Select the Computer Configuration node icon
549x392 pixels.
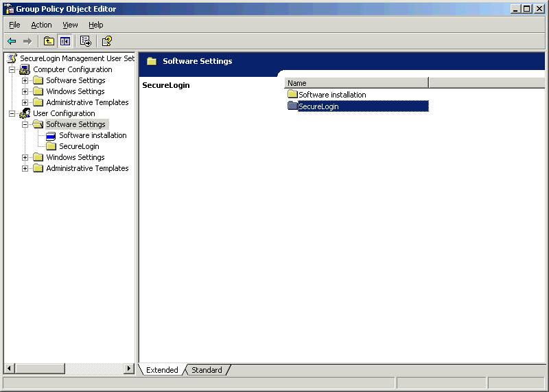pos(25,69)
